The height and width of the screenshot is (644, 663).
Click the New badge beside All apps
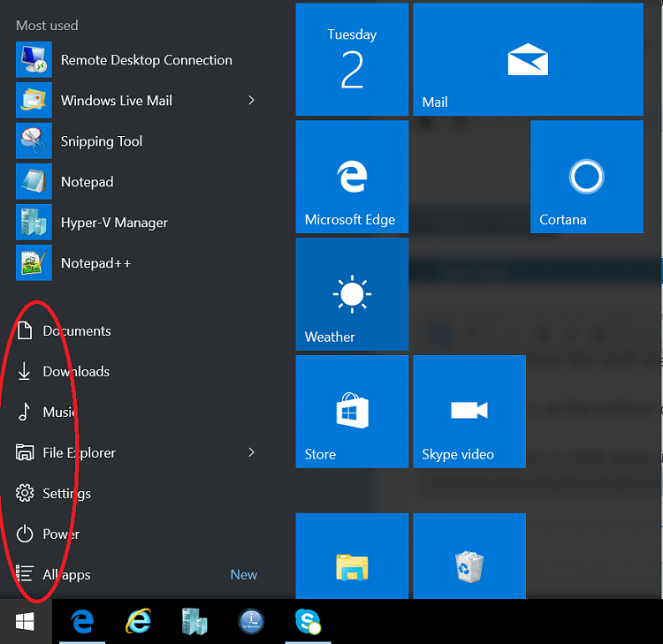[x=244, y=575]
